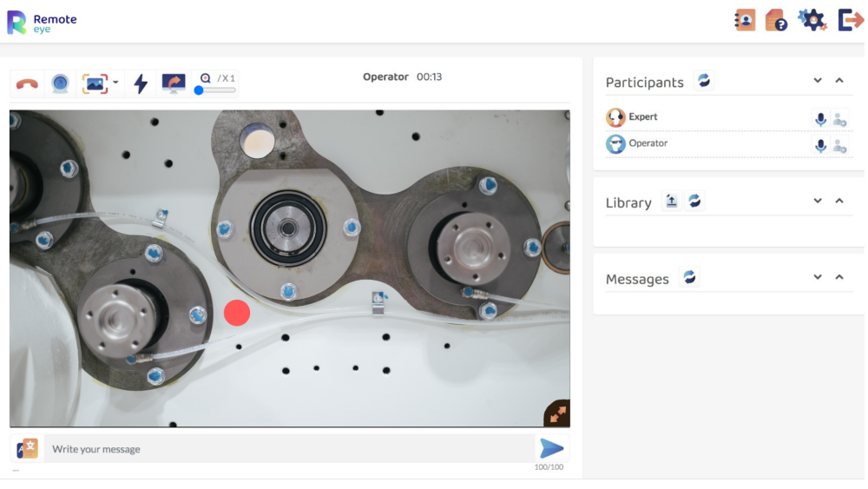This screenshot has width=868, height=489.
Task: Send the message with the blue arrow
Action: point(551,448)
